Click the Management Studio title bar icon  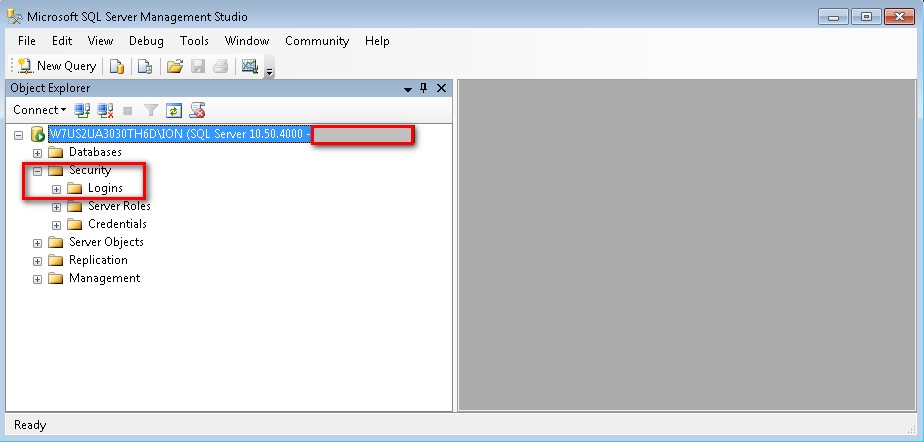click(15, 16)
